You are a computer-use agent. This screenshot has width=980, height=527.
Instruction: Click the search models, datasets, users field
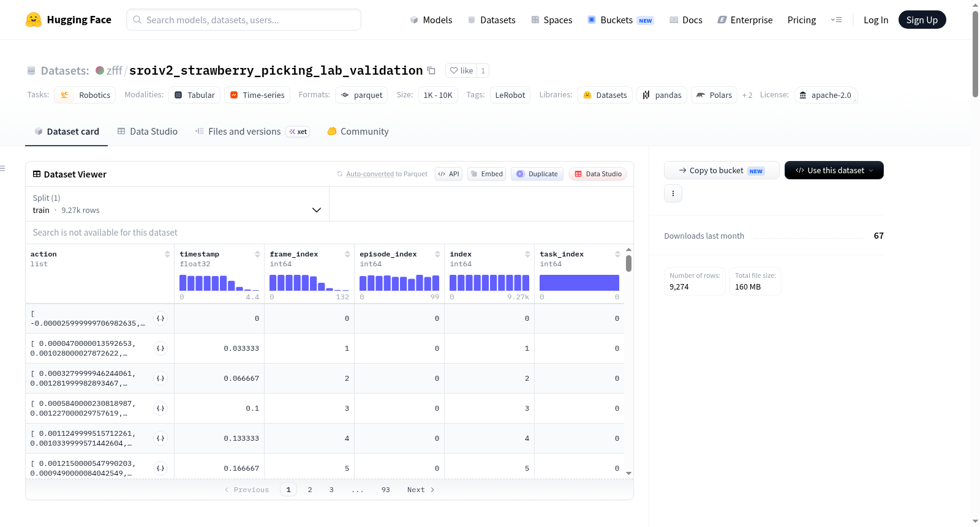point(244,20)
